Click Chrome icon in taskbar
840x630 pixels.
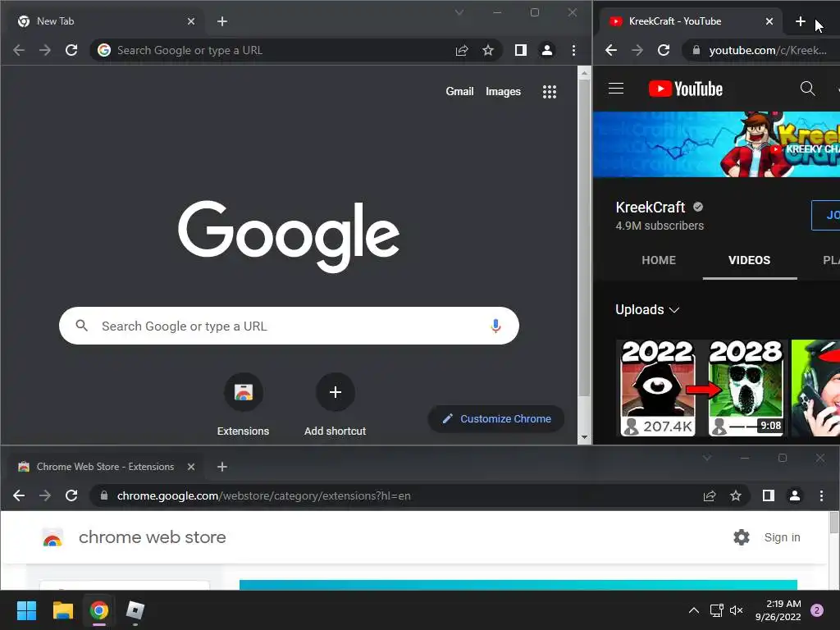coord(99,610)
